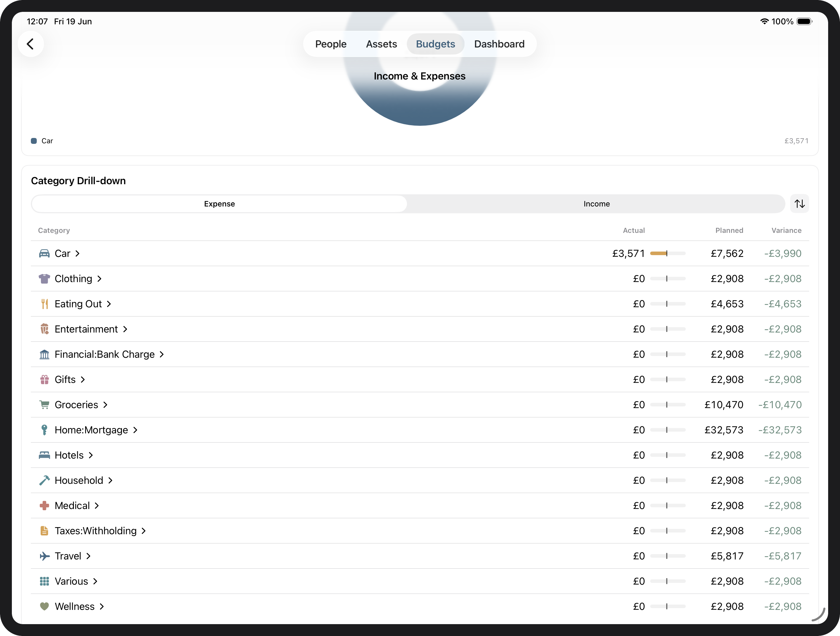Click the Clothing t-shirt icon
Screen dimensions: 840x636
click(x=44, y=279)
